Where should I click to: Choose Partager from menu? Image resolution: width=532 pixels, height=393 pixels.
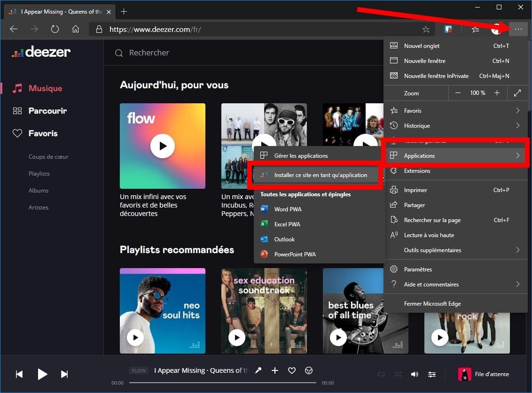455,205
